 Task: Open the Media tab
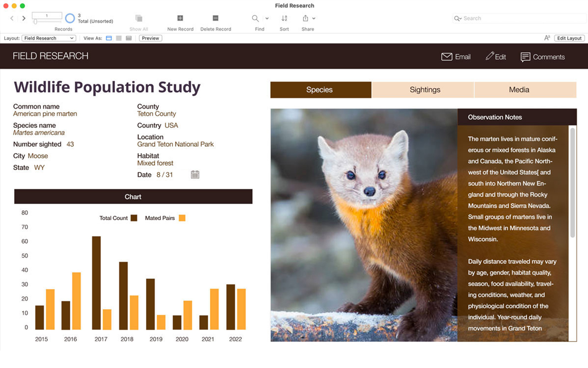pos(519,90)
